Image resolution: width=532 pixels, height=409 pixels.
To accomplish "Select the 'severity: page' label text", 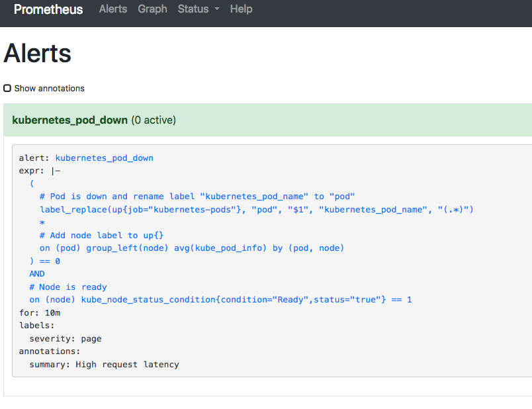I will [x=66, y=339].
